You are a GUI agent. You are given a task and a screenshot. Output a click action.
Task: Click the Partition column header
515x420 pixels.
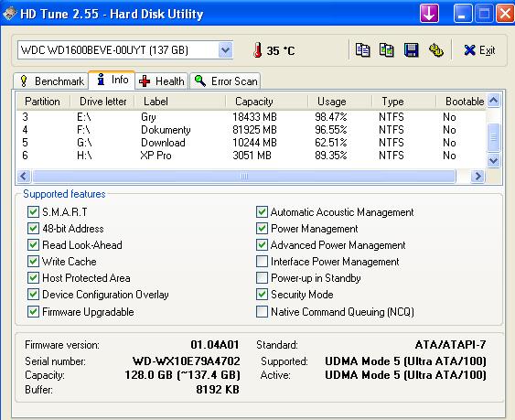point(43,102)
